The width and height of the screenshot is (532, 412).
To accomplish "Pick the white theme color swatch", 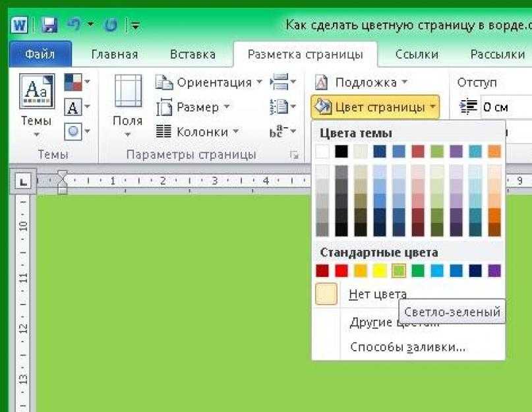I will (322, 152).
